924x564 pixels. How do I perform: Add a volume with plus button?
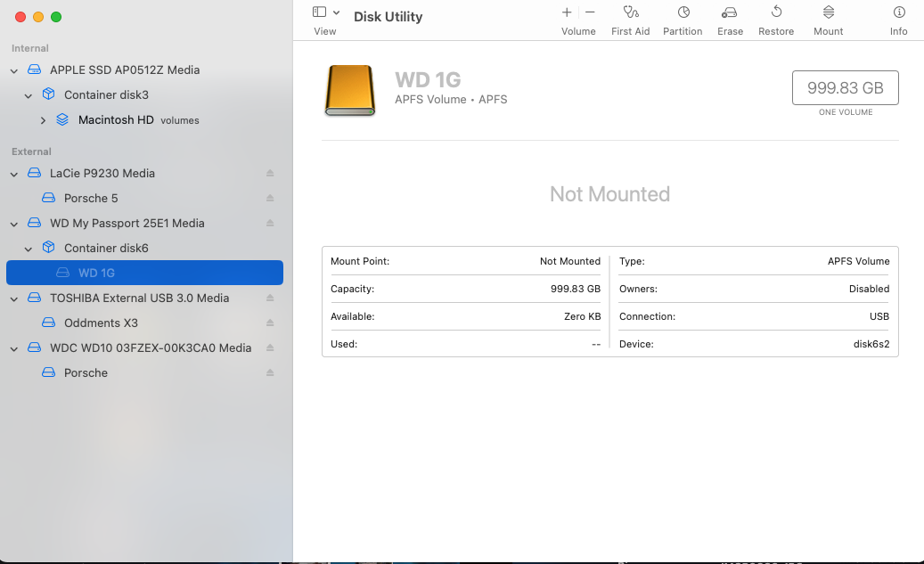coord(567,12)
